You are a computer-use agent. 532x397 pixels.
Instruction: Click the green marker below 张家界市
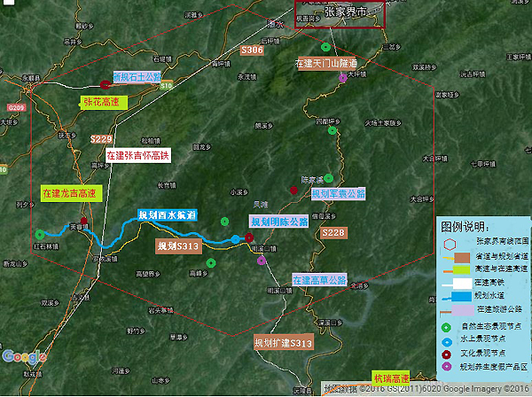click(325, 47)
